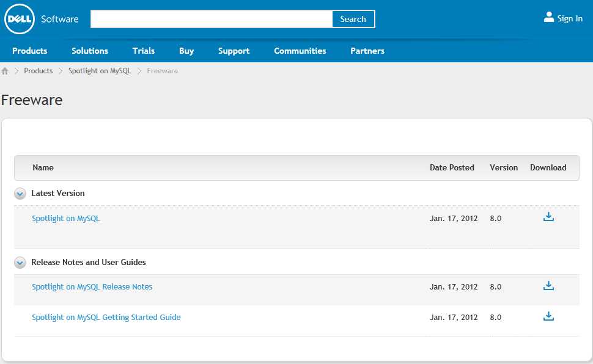Click the Latest Version section label
Viewport: 593px width, 364px height.
[x=58, y=193]
